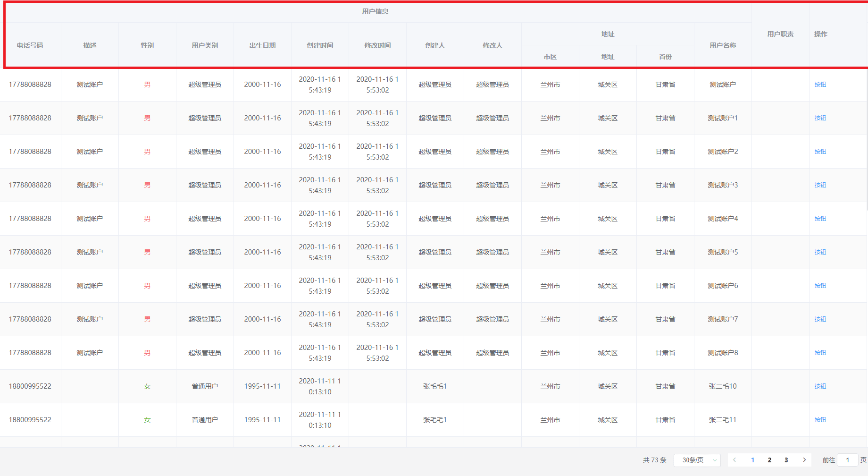The width and height of the screenshot is (868, 476).
Task: Click 按钮 link in 测试账户5 row
Action: tap(820, 252)
